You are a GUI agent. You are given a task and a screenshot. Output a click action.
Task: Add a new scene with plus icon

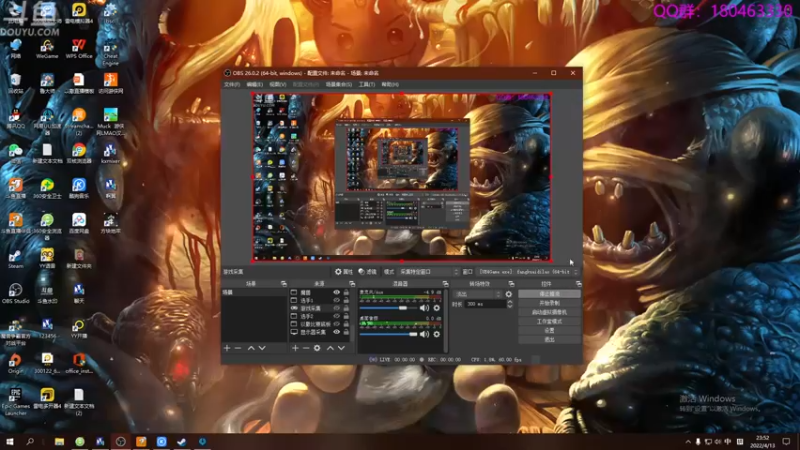227,348
